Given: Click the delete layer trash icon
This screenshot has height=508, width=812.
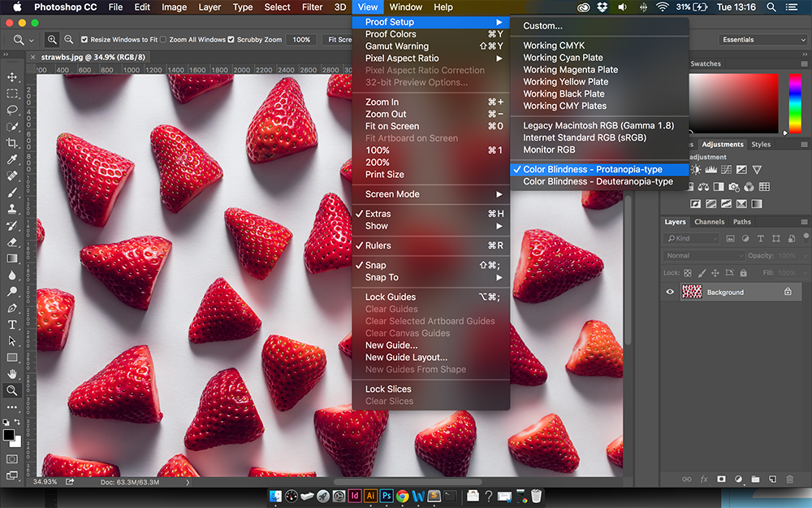Looking at the screenshot, I should 789,479.
